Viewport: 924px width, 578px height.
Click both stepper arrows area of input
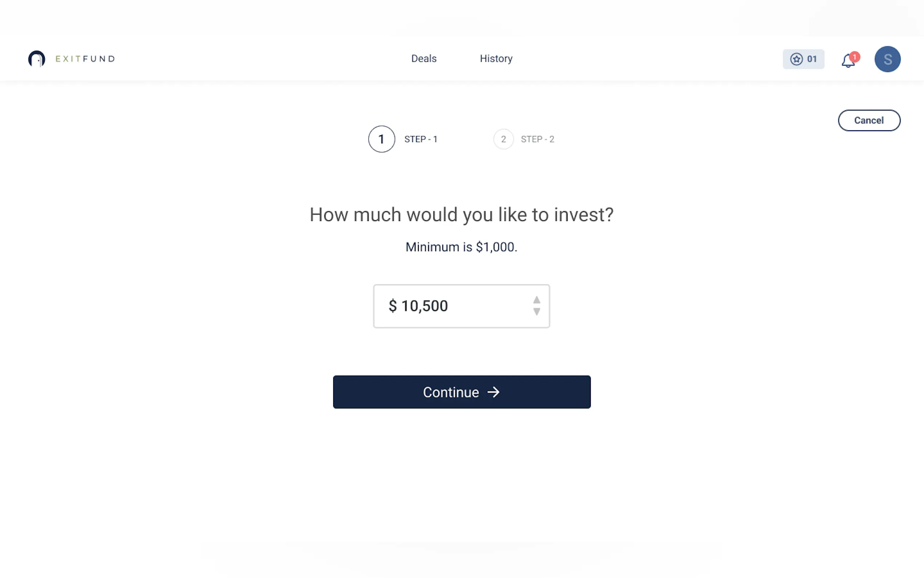[537, 306]
